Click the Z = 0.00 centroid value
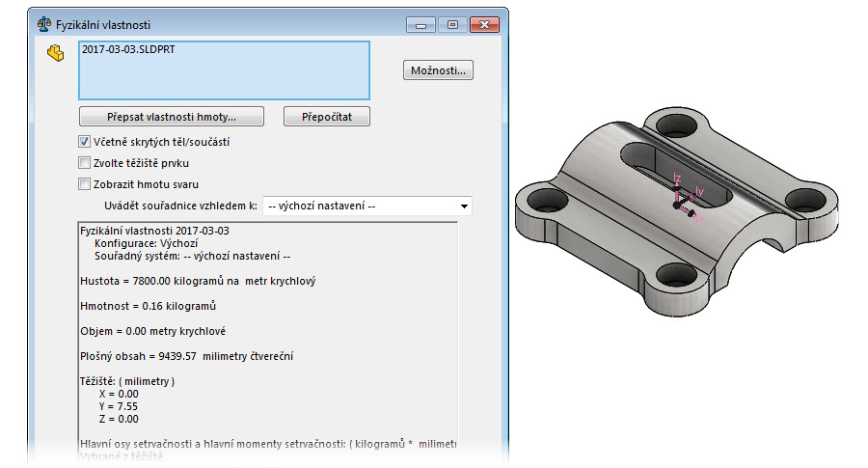The width and height of the screenshot is (868, 468). pyautogui.click(x=119, y=419)
